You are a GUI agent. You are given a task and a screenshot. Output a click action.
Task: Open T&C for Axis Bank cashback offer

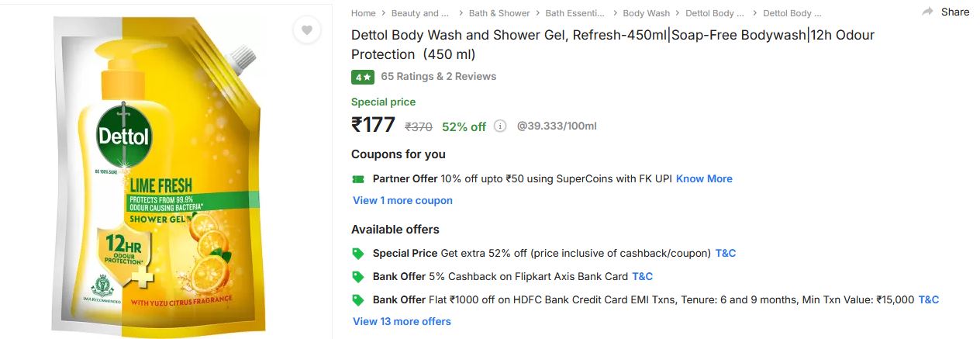pos(642,276)
